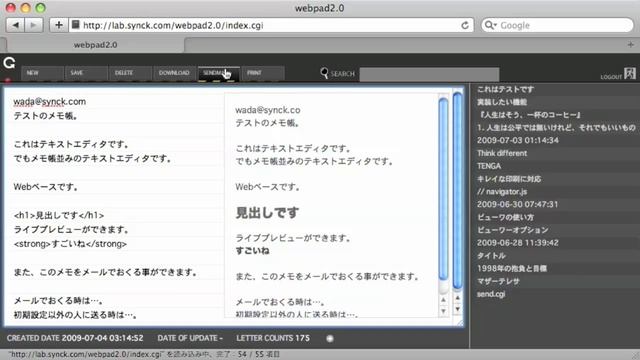This screenshot has width=640, height=360.
Task: Go back with the browser back arrow
Action: [15, 25]
